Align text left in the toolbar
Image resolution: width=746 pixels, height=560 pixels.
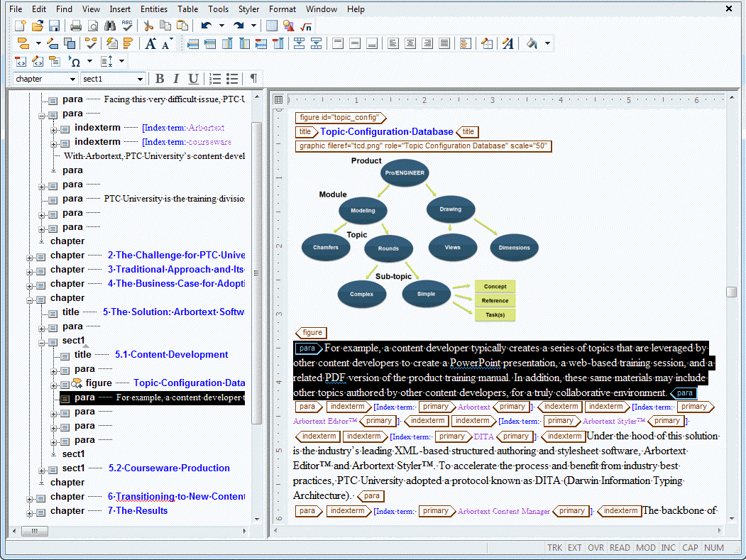tap(393, 44)
